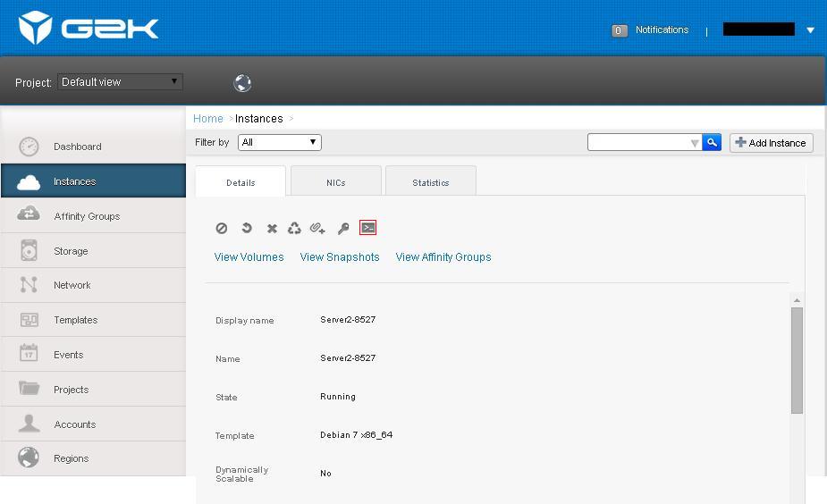The height and width of the screenshot is (504, 827).
Task: Click the globe icon in project bar
Action: [242, 83]
